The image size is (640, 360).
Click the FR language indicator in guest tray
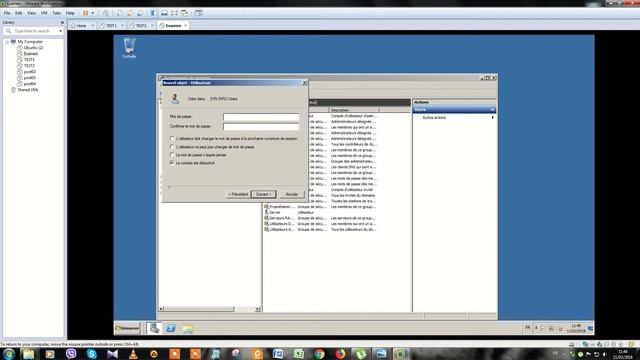coord(527,328)
